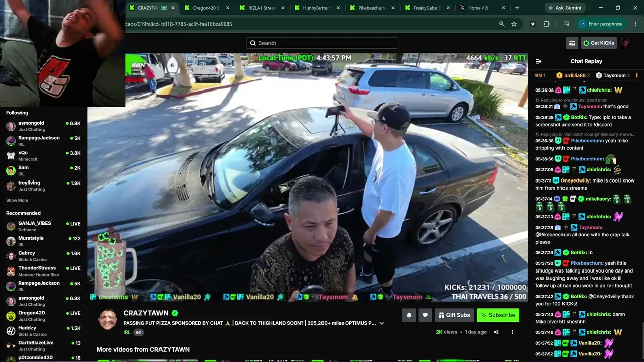Click the layout icon beside Get KICKs

[x=572, y=43]
